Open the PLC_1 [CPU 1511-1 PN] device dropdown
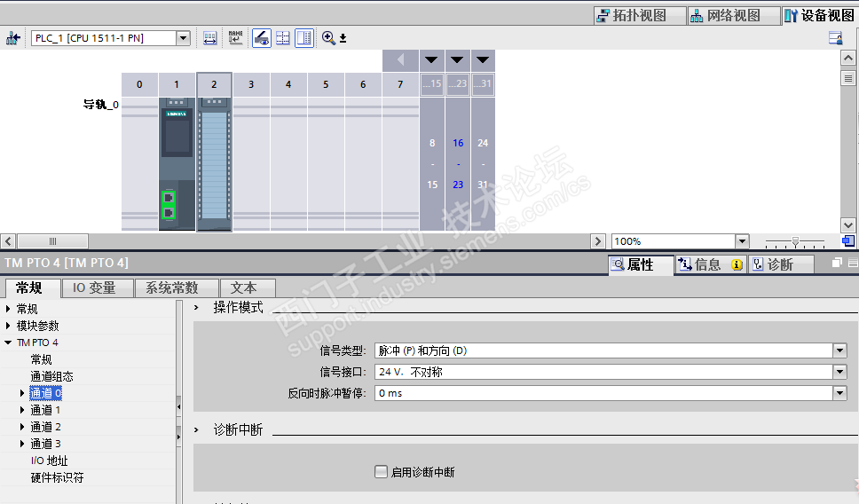859x504 pixels. (x=183, y=38)
